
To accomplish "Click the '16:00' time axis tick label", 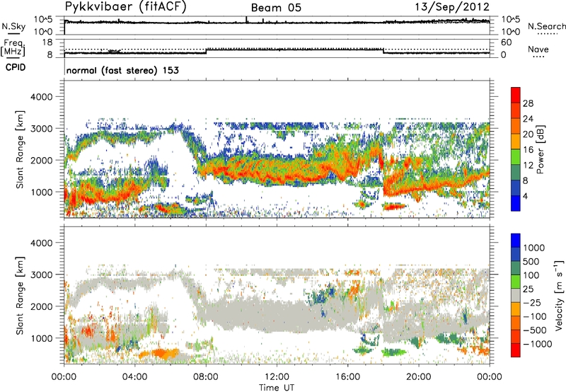I will 347,377.
